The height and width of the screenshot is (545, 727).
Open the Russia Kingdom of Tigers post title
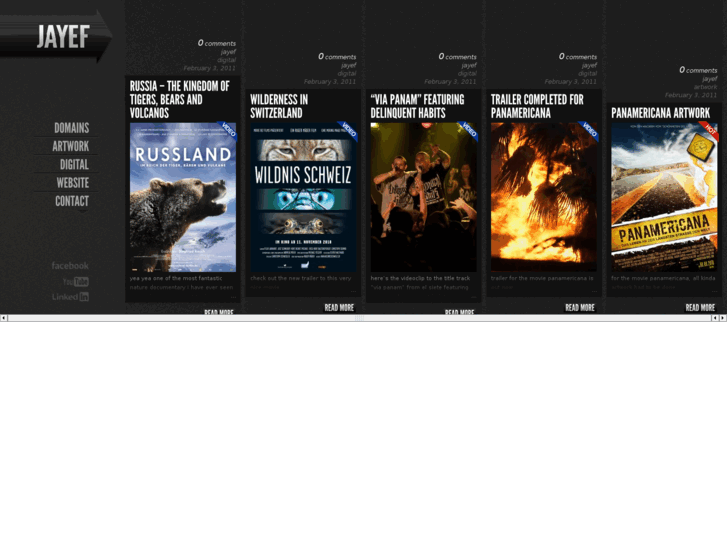180,99
